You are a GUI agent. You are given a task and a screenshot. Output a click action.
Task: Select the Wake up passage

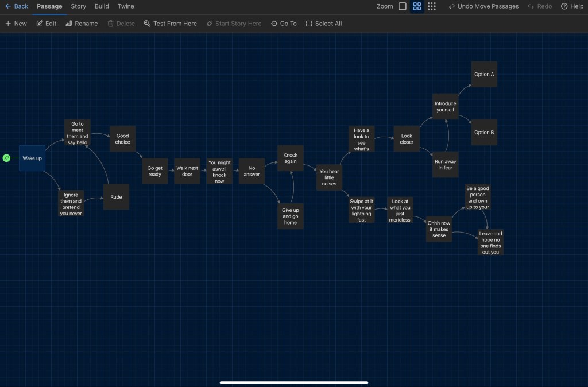[32, 158]
